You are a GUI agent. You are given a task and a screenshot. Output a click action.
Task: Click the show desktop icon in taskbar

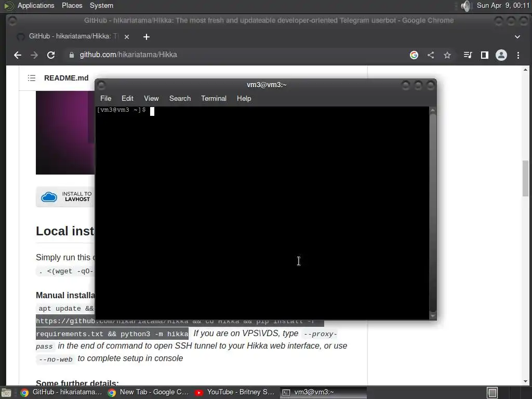coord(6,393)
